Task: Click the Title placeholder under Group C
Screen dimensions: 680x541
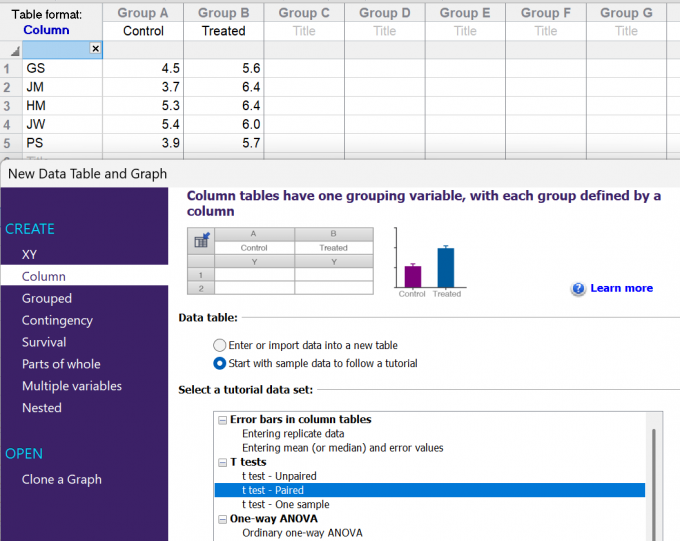Action: (304, 31)
